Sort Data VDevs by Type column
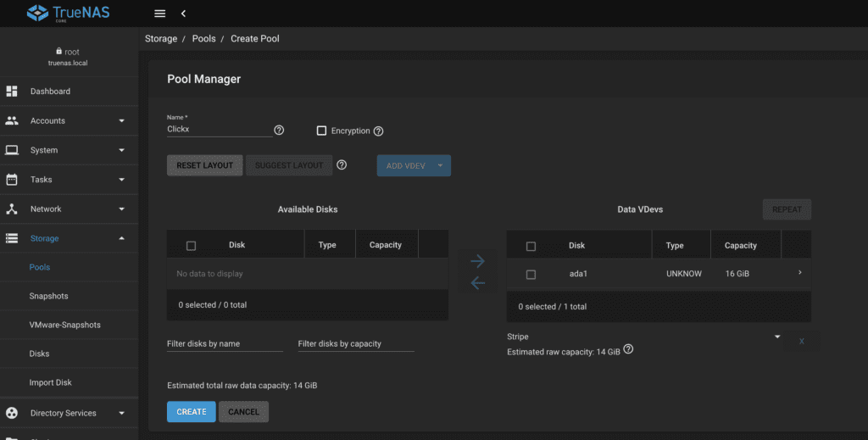The image size is (868, 440). [x=675, y=245]
